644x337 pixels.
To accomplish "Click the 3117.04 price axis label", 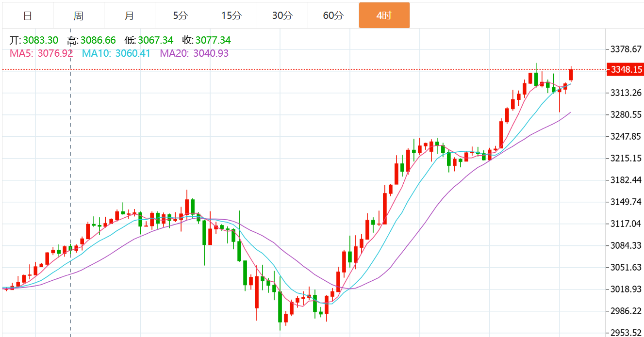I will pyautogui.click(x=627, y=224).
